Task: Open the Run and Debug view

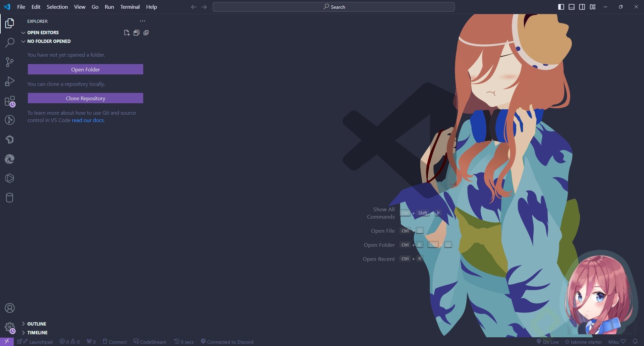Action: (x=10, y=81)
